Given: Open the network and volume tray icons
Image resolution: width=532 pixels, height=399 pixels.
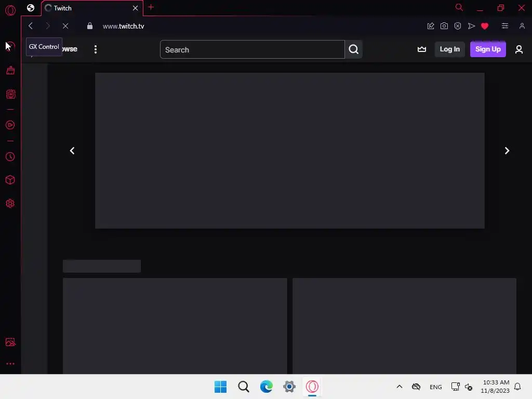Looking at the screenshot, I should [462, 387].
